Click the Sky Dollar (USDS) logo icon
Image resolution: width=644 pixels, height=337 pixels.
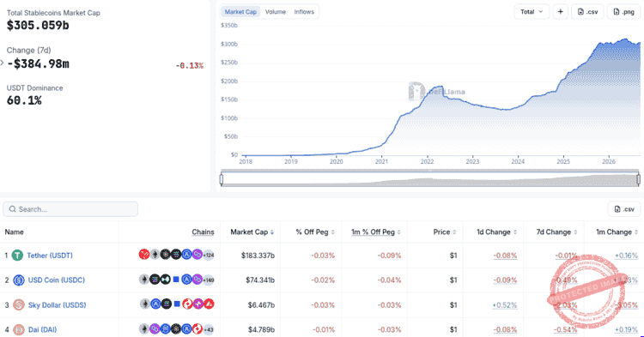tap(19, 305)
